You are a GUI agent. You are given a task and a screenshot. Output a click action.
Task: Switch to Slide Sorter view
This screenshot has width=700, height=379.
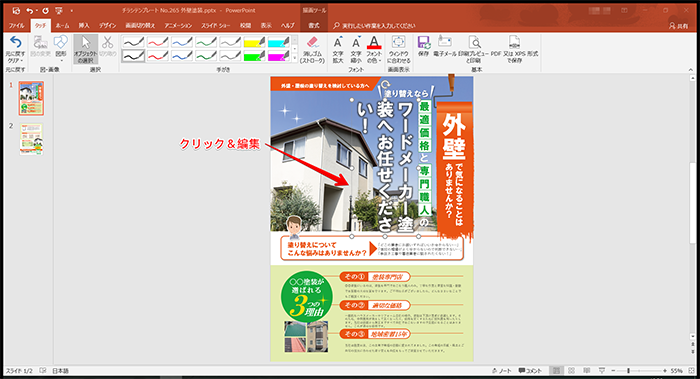click(x=571, y=371)
